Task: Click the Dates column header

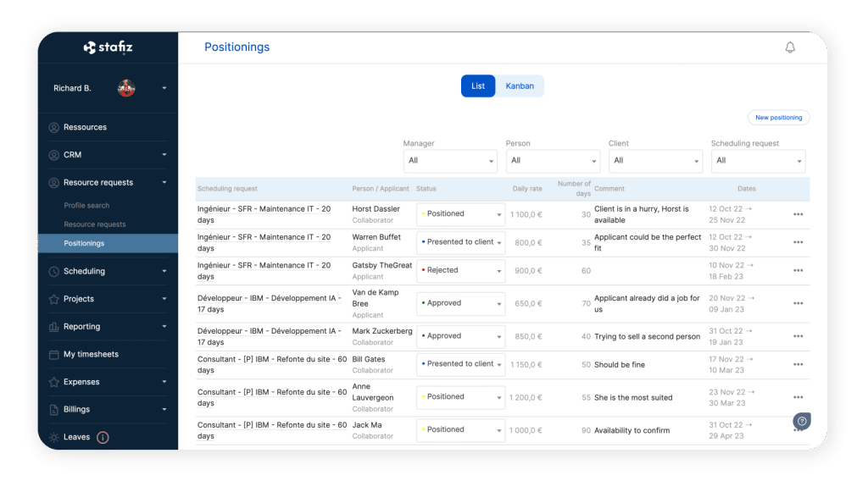Action: (x=746, y=189)
